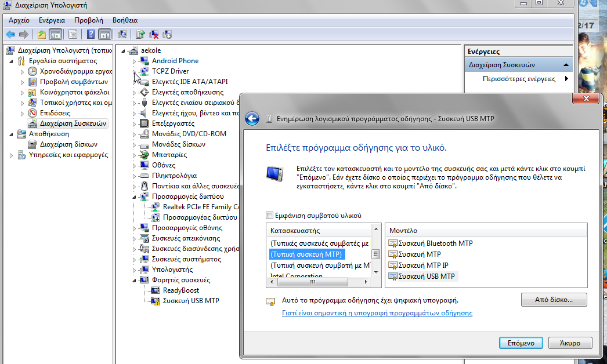Click blue back arrow in driver wizard
Screen dimensions: 607x364
pos(252,119)
